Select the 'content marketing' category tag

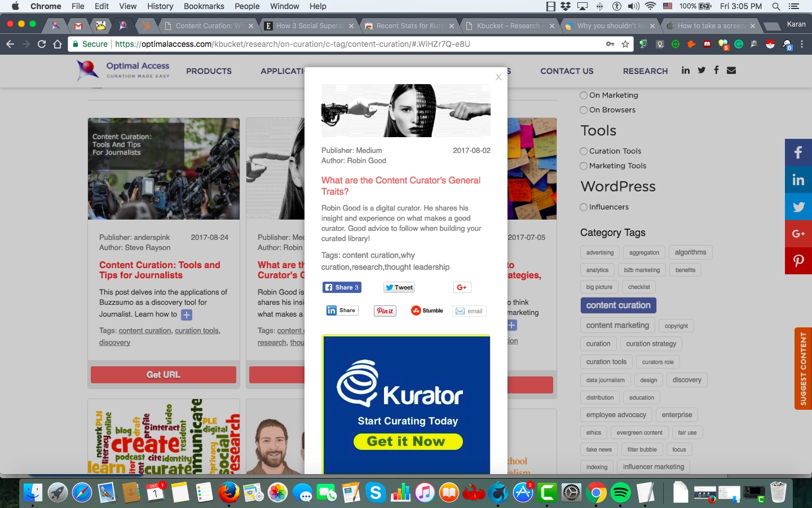click(x=617, y=325)
